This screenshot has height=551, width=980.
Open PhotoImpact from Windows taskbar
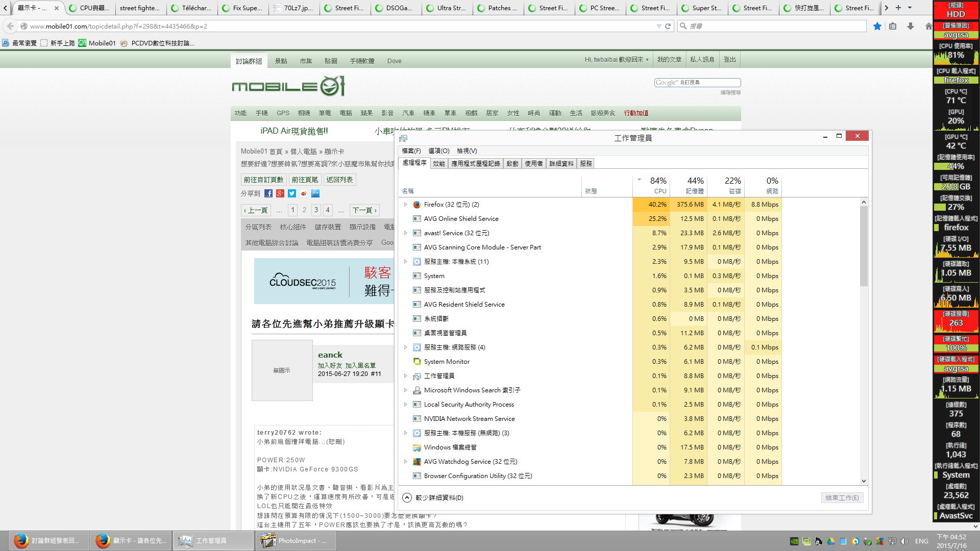click(296, 541)
